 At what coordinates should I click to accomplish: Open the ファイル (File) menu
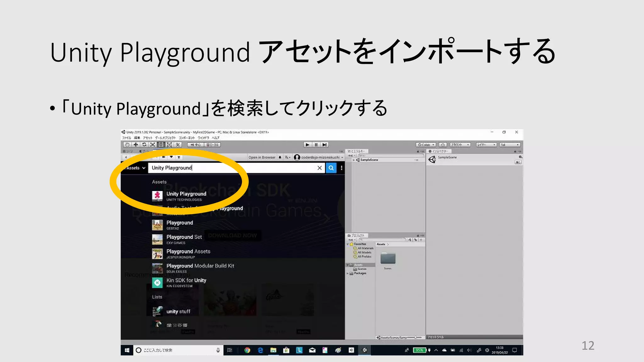click(126, 138)
